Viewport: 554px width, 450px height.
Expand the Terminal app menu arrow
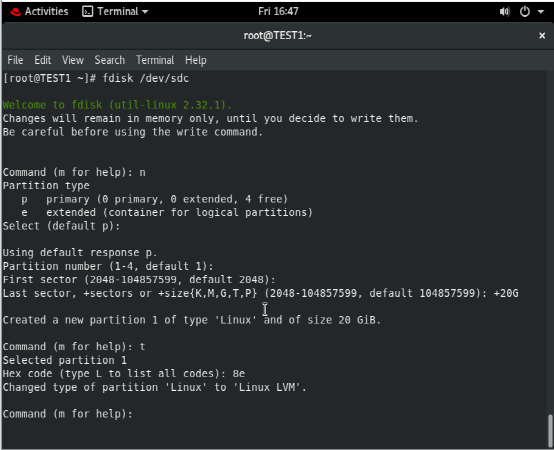[x=145, y=12]
